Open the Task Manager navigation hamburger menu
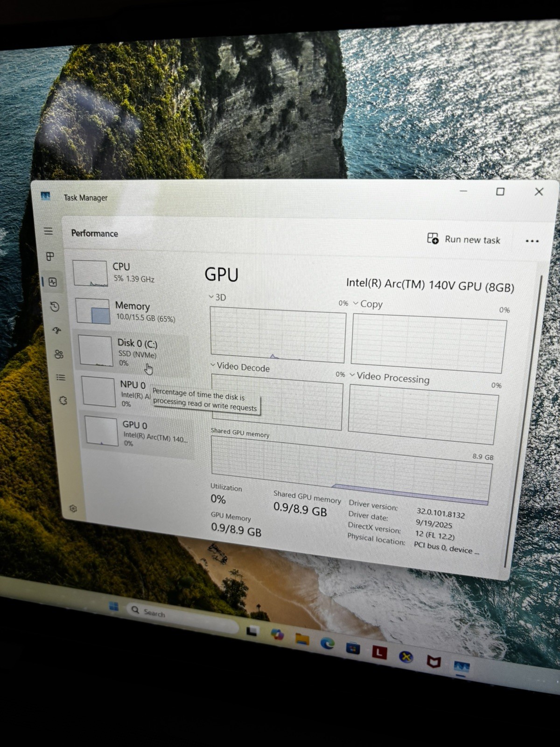 pos(49,231)
